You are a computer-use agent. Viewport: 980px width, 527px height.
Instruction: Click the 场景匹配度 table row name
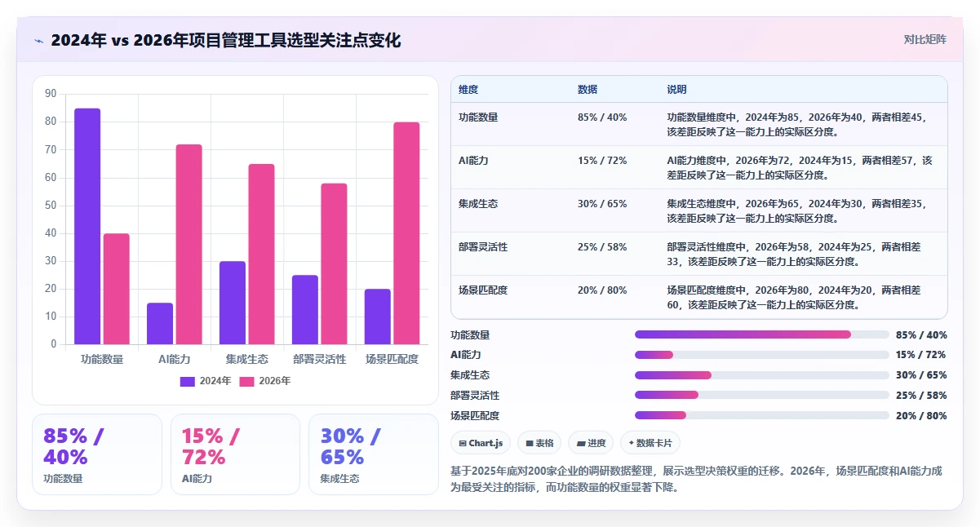[483, 290]
